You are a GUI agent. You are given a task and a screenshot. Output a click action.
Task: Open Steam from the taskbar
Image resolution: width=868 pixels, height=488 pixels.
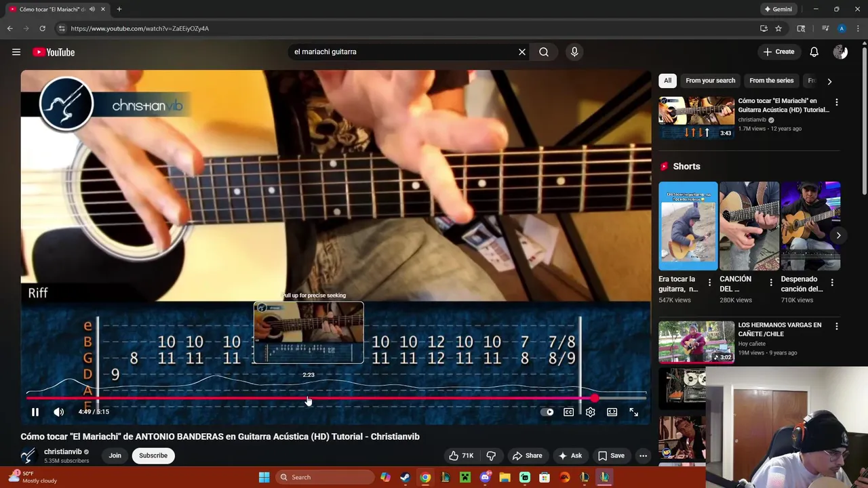[x=405, y=477]
